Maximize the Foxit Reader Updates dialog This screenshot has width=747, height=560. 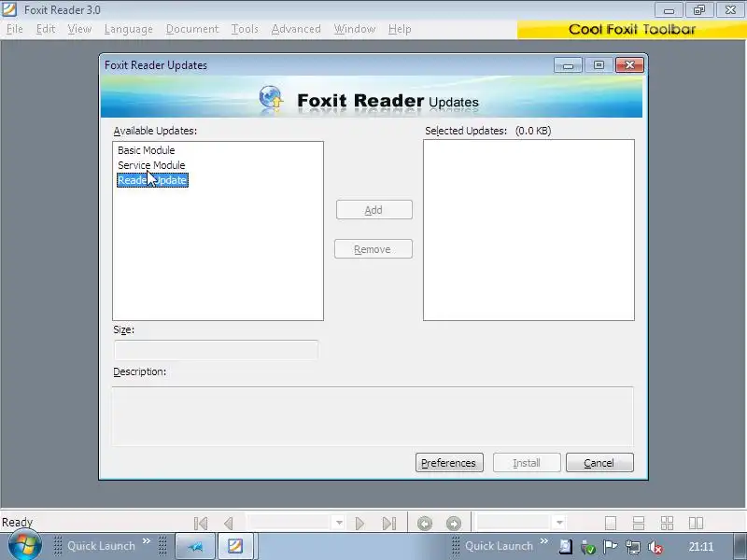coord(599,65)
